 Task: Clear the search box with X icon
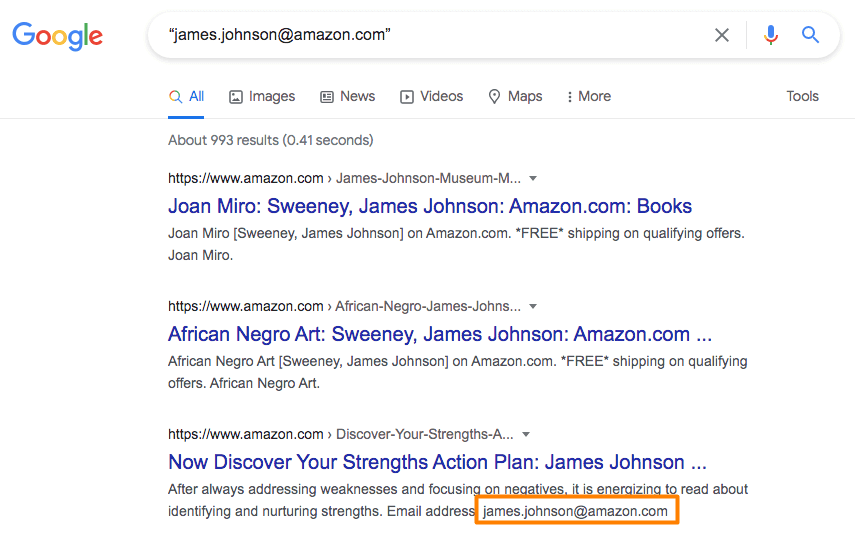point(722,35)
